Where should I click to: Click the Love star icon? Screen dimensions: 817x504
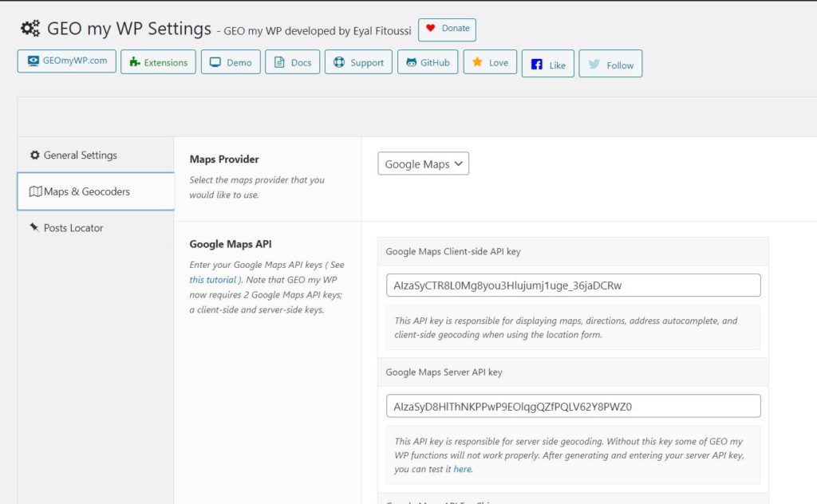coord(477,62)
